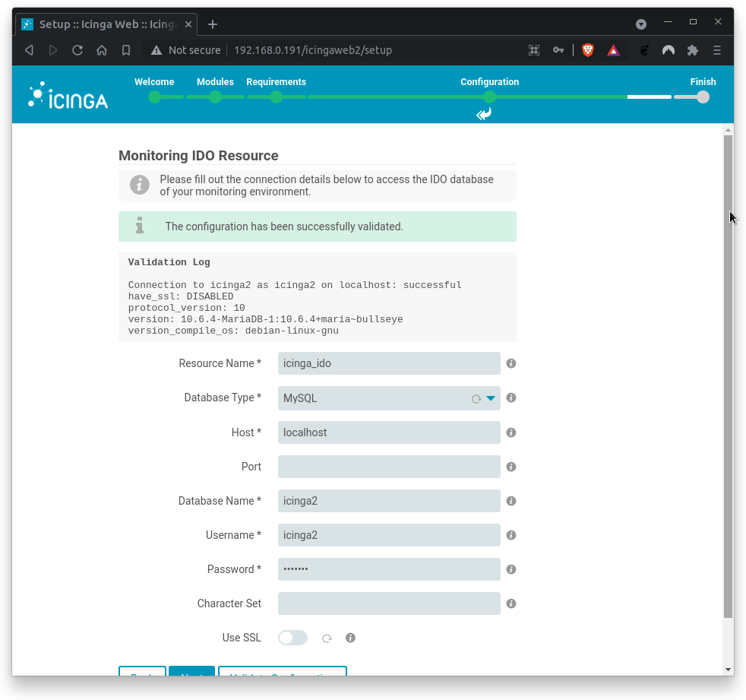Click the info icon next to Database Type
This screenshot has width=746, height=700.
pos(511,398)
